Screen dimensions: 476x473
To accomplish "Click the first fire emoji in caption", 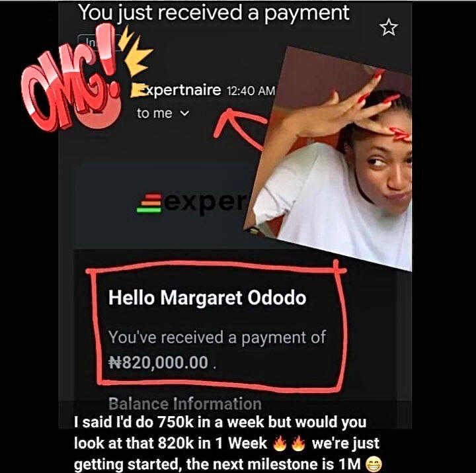I will click(x=280, y=443).
